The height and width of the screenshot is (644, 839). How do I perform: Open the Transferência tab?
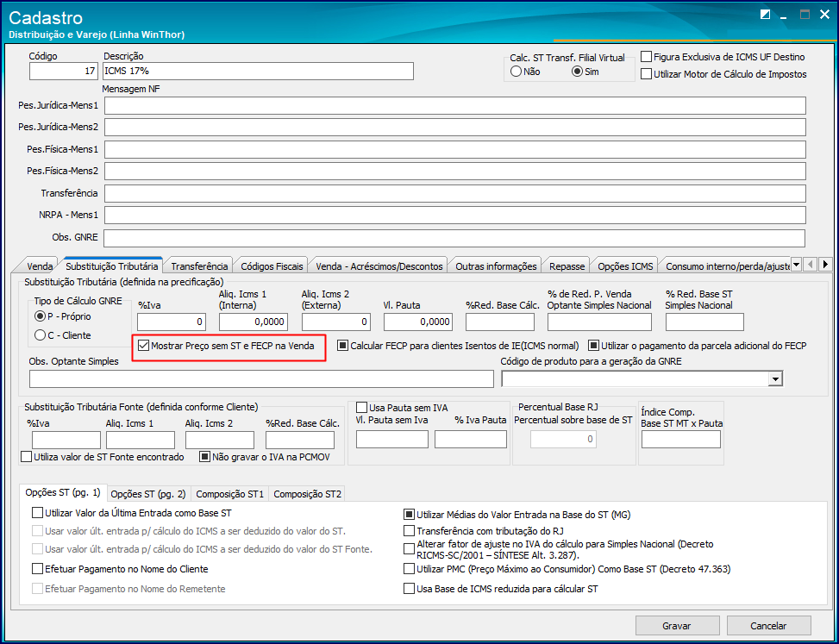click(199, 266)
